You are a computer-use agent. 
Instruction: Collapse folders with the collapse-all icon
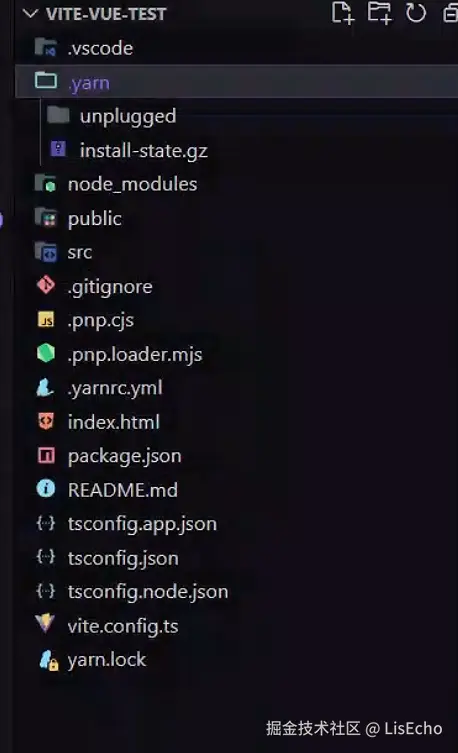tap(450, 13)
